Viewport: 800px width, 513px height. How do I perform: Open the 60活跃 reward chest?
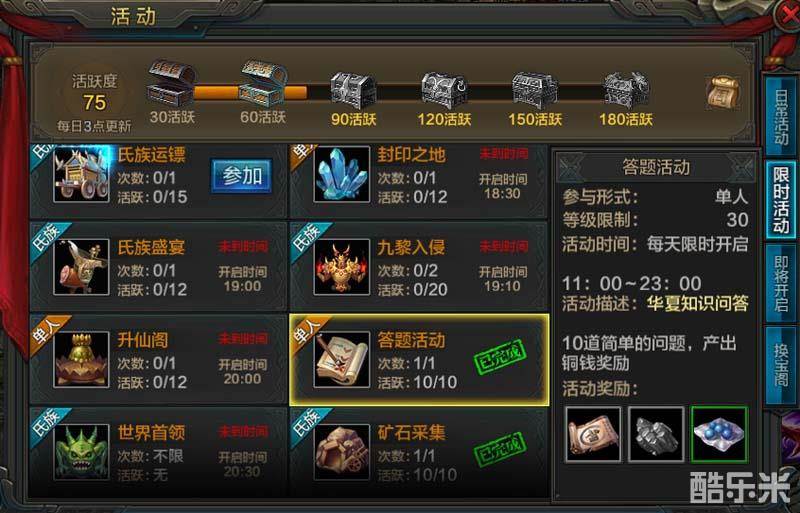[x=263, y=84]
